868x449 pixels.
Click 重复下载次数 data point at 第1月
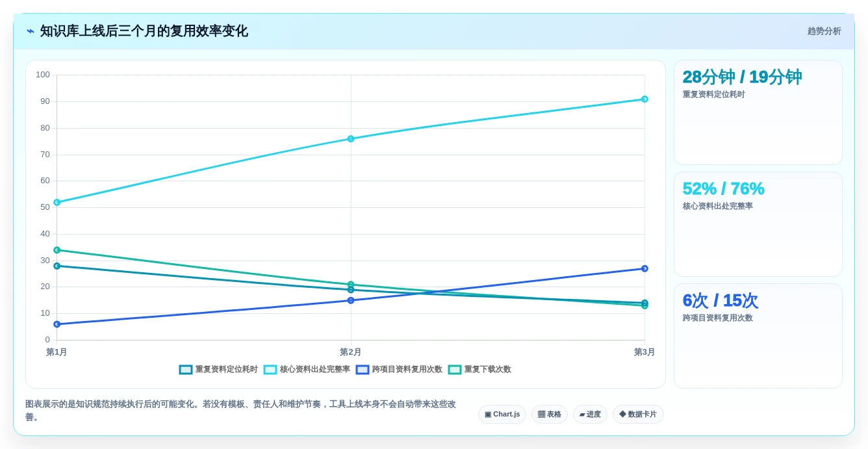point(57,250)
